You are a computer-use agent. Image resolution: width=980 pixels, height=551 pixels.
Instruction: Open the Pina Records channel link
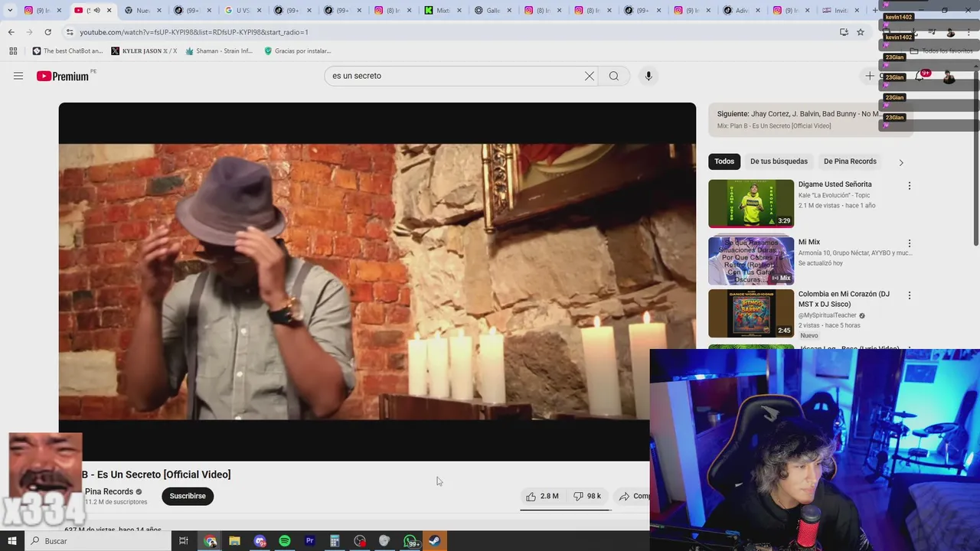pos(109,492)
